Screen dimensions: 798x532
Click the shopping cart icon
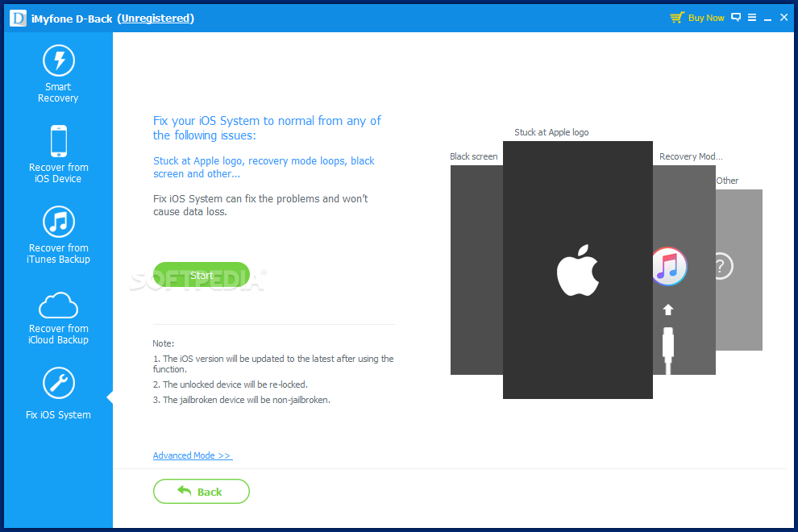tap(677, 18)
